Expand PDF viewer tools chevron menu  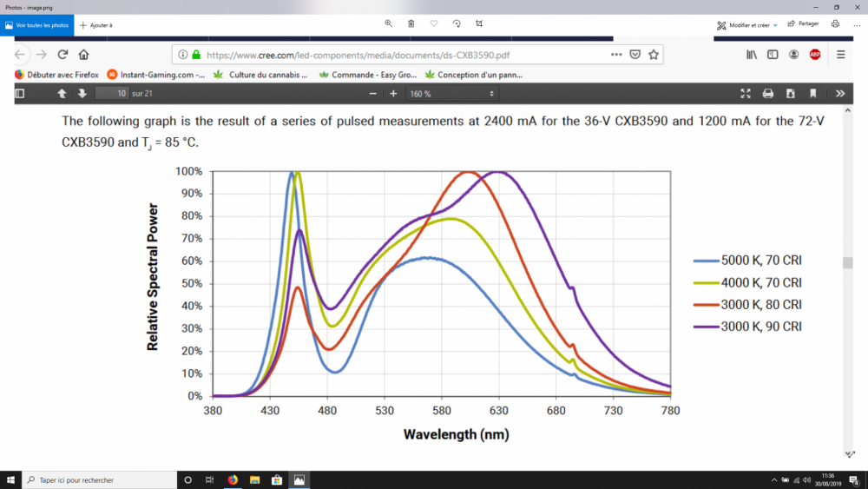point(840,94)
